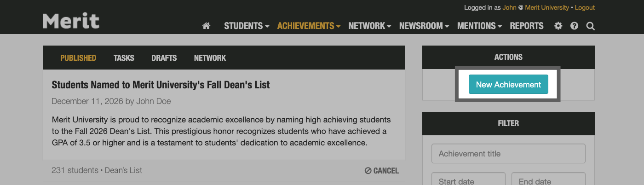Open the Network tab in achievements
This screenshot has height=185, width=644.
pos(210,58)
